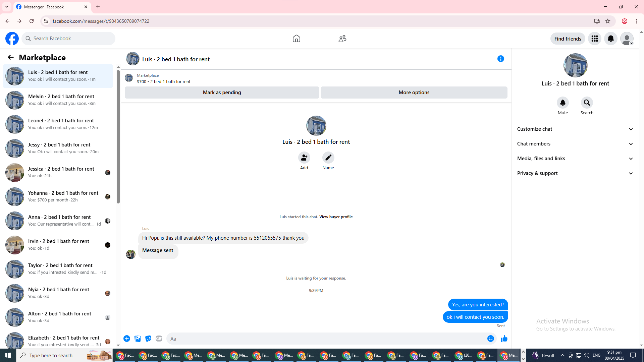This screenshot has height=362, width=644.
Task: Click the Mark as pending button
Action: pyautogui.click(x=222, y=93)
